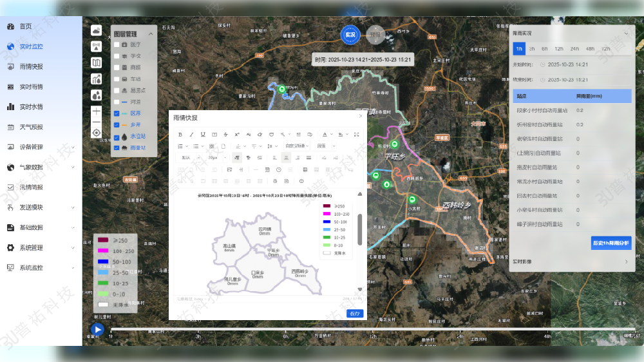Open the statistics chart map tool icon
This screenshot has width=644, height=362.
(96, 79)
